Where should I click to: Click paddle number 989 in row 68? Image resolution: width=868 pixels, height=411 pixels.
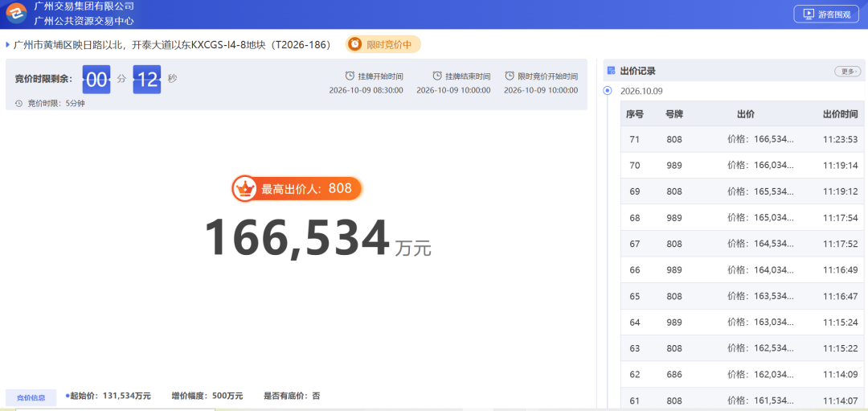pos(674,217)
